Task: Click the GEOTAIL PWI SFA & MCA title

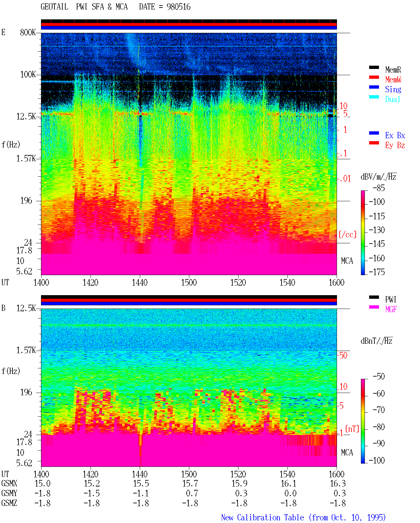Action: click(x=84, y=7)
